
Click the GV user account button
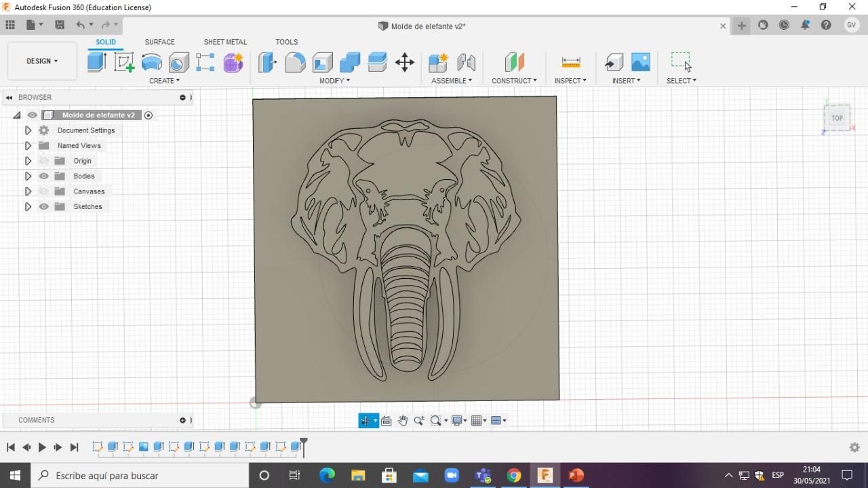pos(852,25)
